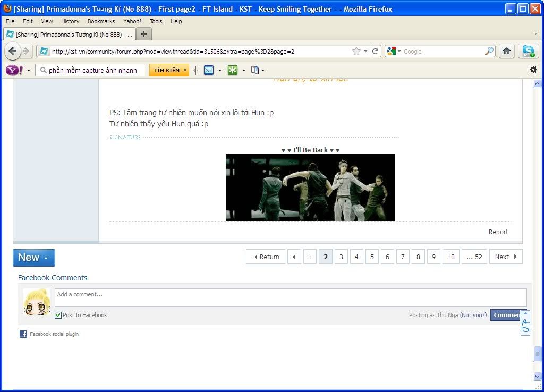Click the Yahoo toolbar separator grip icon

click(195, 71)
